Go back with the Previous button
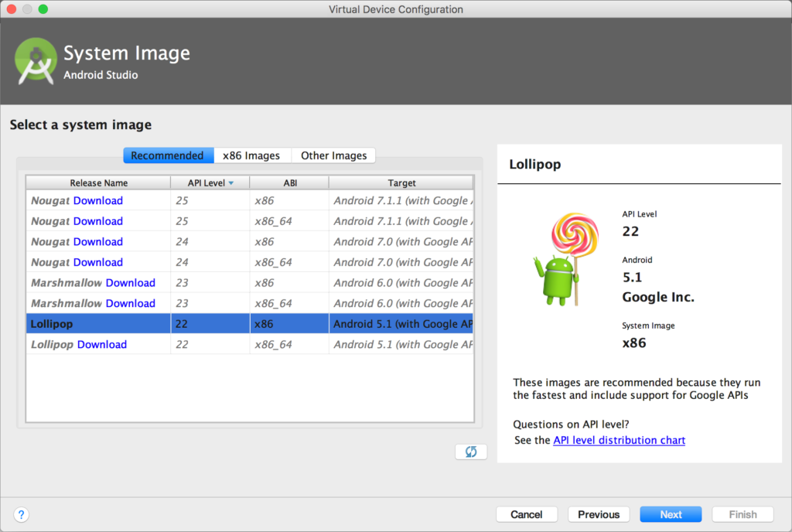Image resolution: width=792 pixels, height=532 pixels. (599, 514)
